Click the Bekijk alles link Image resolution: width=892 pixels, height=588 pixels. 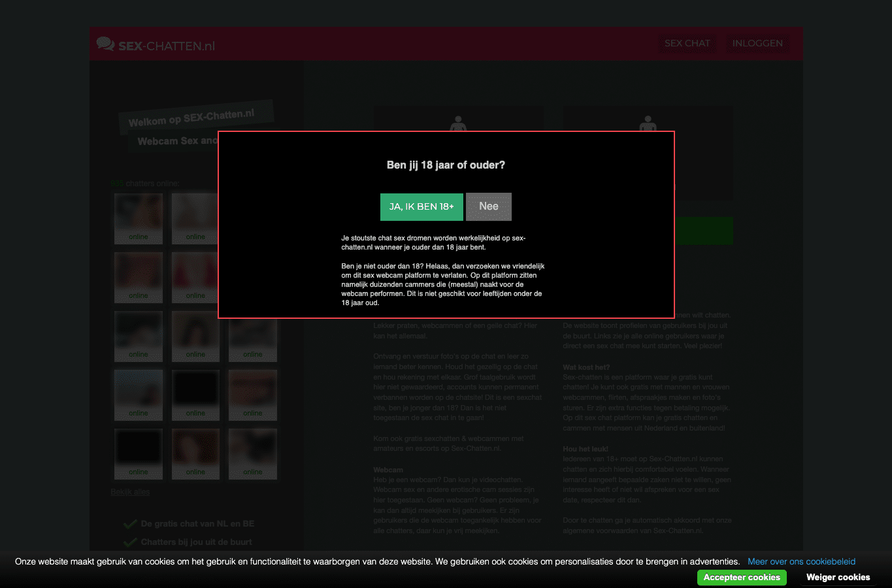click(x=130, y=492)
